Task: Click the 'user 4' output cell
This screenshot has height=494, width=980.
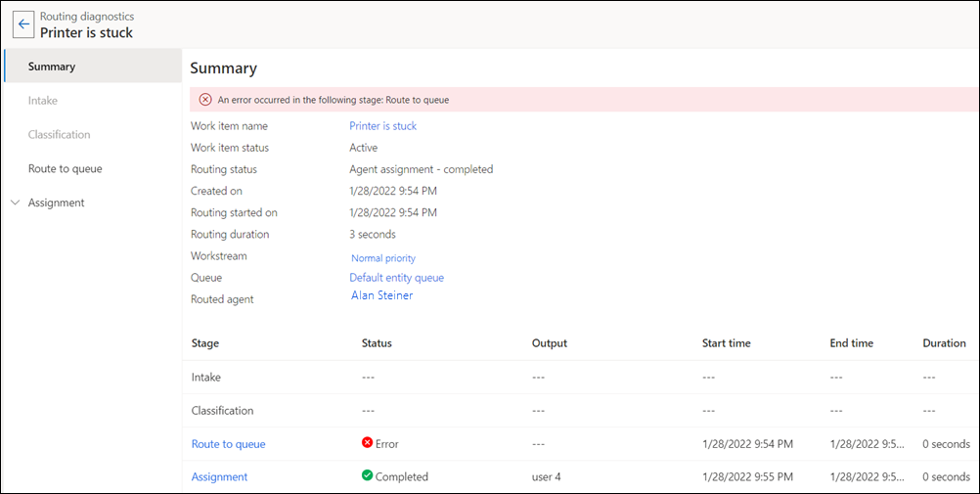Action: (x=547, y=476)
